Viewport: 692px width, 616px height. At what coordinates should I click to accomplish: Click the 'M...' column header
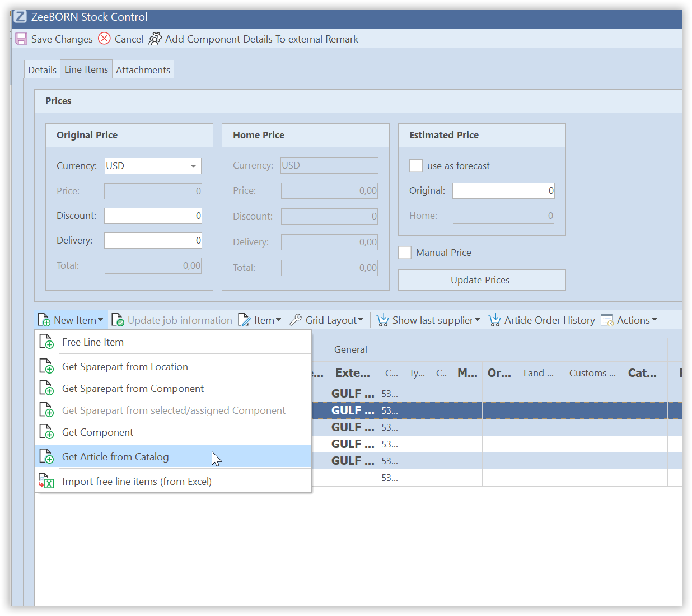pyautogui.click(x=467, y=373)
